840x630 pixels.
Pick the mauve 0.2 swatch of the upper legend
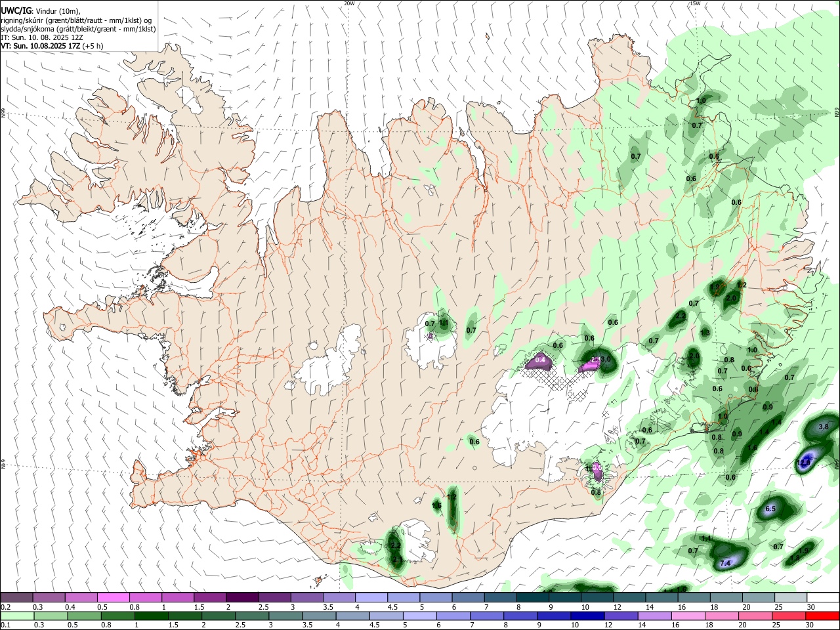(x=17, y=598)
